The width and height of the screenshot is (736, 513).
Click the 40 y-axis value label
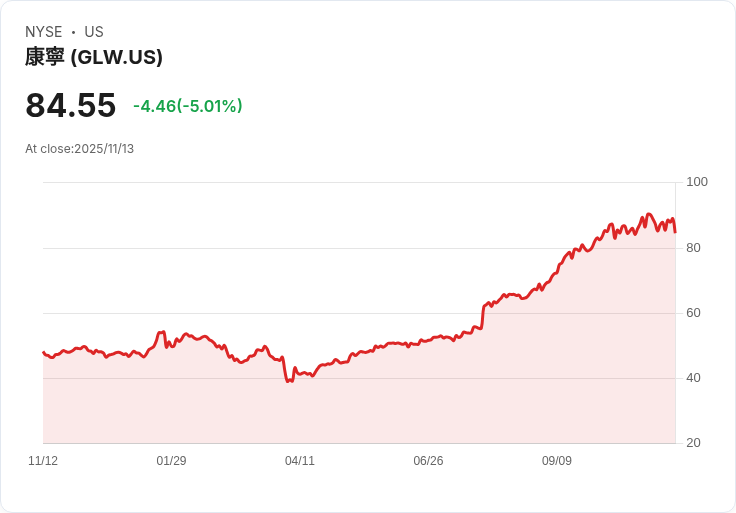(x=693, y=378)
